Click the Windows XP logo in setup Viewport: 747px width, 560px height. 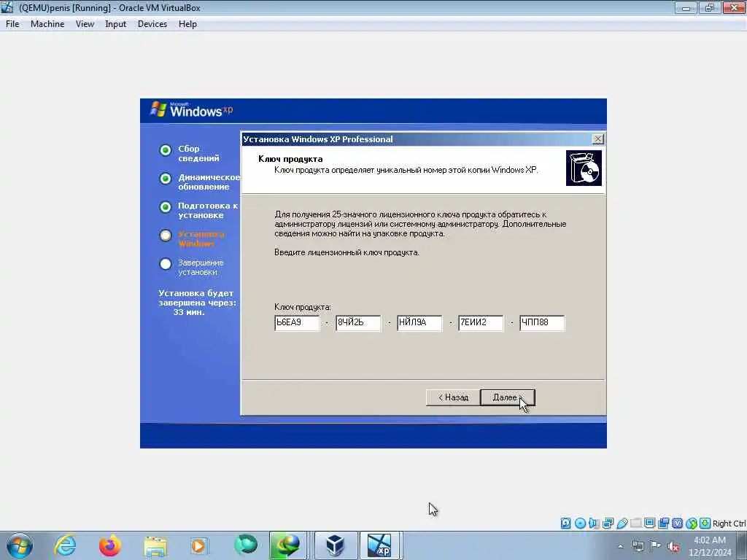tap(192, 110)
